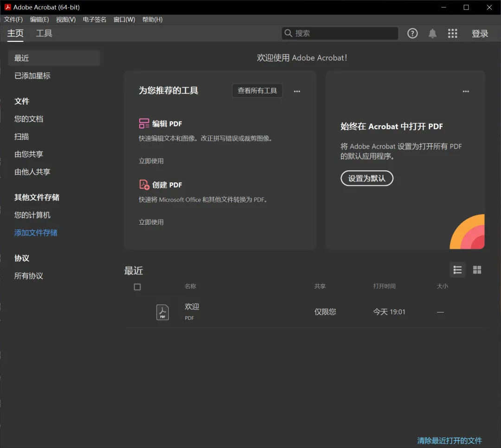
Task: Click 立即使用 under 编辑 PDF
Action: [x=151, y=161]
